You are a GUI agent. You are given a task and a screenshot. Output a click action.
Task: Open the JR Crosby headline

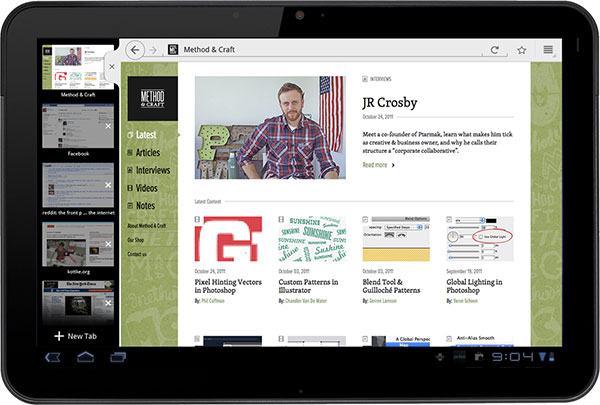[x=390, y=103]
